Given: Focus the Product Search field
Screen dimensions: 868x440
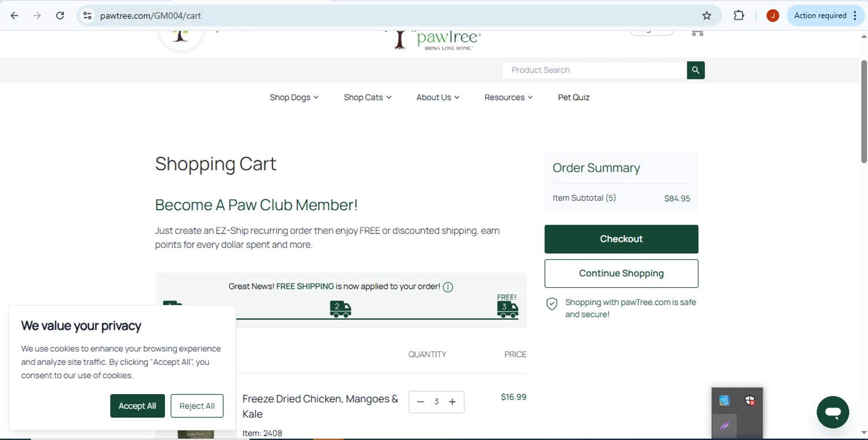Looking at the screenshot, I should click(x=594, y=70).
